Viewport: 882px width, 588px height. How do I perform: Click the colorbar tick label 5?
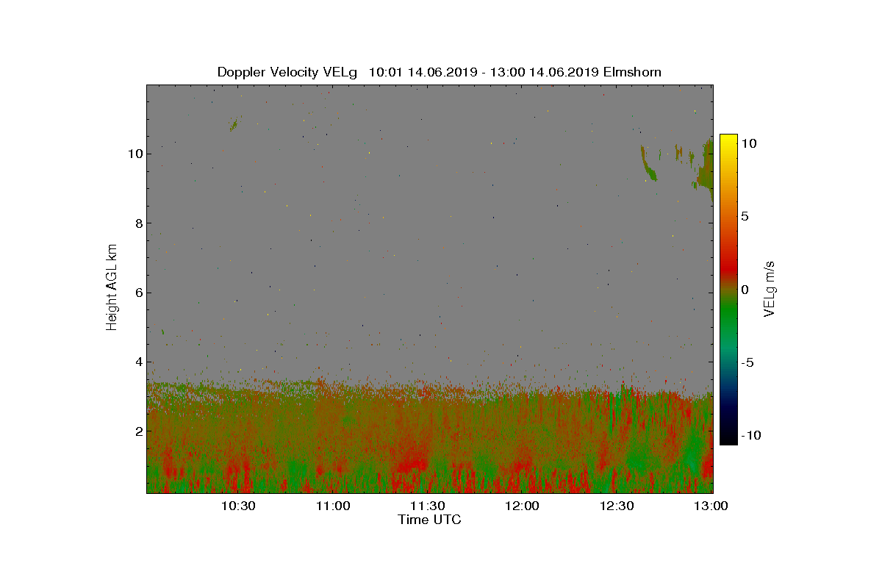[745, 217]
